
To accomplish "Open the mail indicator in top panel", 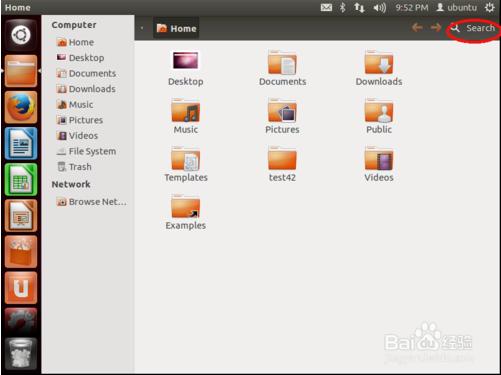I will click(x=326, y=7).
